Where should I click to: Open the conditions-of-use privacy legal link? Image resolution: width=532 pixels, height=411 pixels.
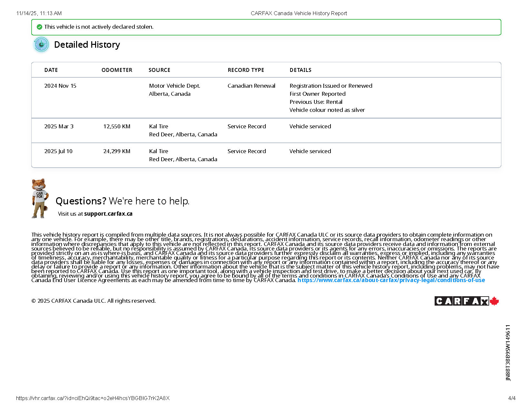391,280
